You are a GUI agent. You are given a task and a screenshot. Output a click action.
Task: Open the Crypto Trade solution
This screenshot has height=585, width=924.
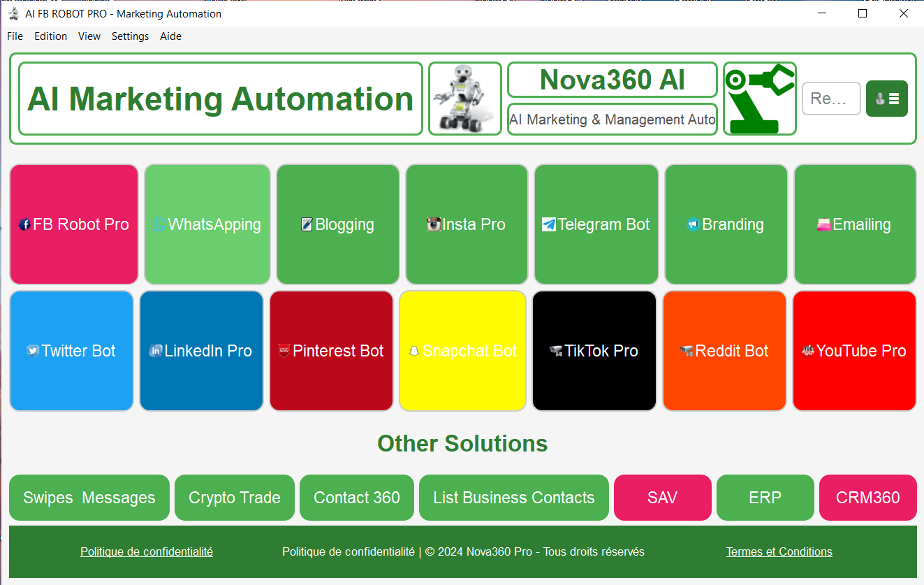coord(234,498)
